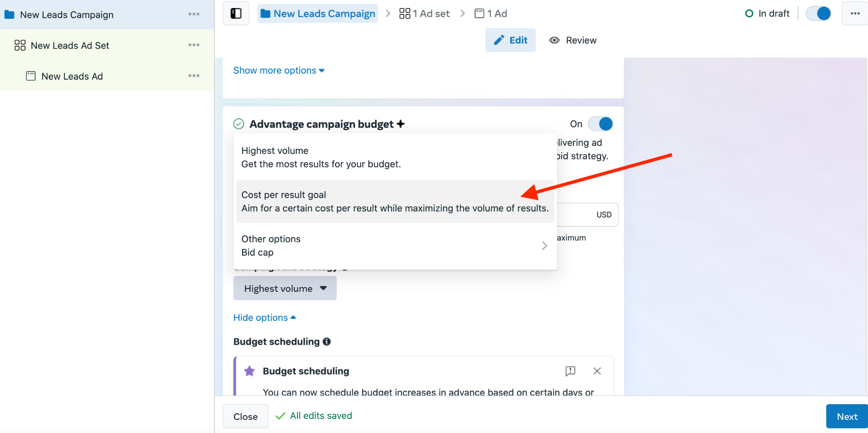
Task: Open options for New Leads Ad
Action: coord(194,76)
